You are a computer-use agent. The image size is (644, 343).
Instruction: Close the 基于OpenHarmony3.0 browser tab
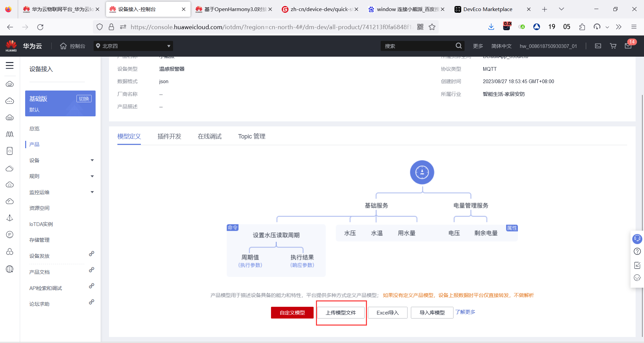tap(270, 9)
